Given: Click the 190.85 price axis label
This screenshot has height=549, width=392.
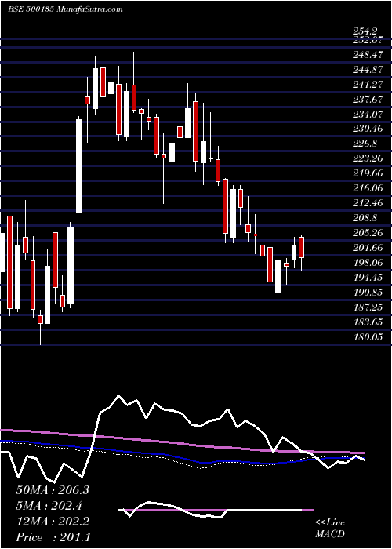Looking at the screenshot, I should 368,292.
